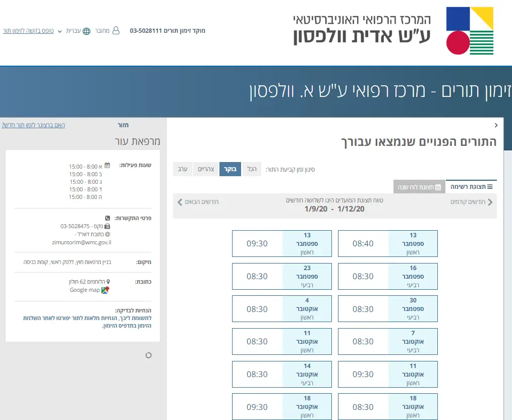Collapse panel using the top chevron arrow
Image resolution: width=512 pixels, height=420 pixels.
[496, 125]
